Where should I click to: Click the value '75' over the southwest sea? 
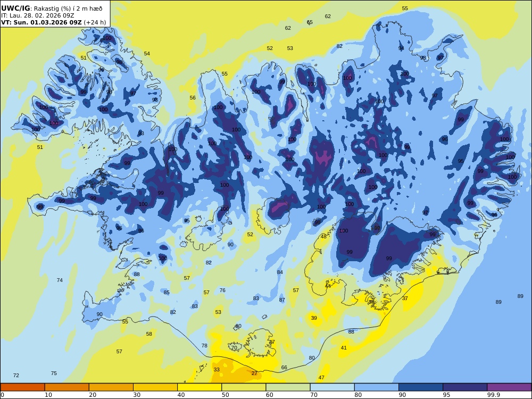pyautogui.click(x=54, y=373)
